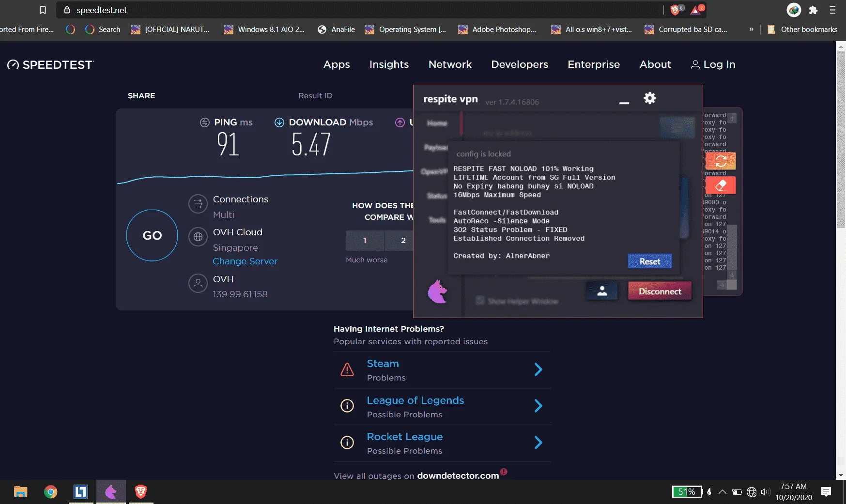This screenshot has height=504, width=846.
Task: Open the Network menu
Action: (450, 64)
